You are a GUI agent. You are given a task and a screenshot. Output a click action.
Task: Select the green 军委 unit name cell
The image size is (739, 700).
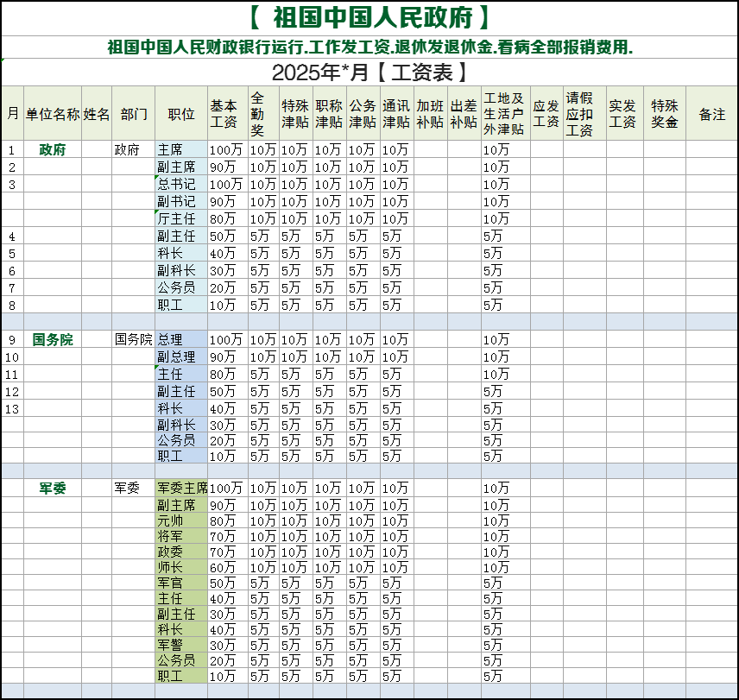53,488
